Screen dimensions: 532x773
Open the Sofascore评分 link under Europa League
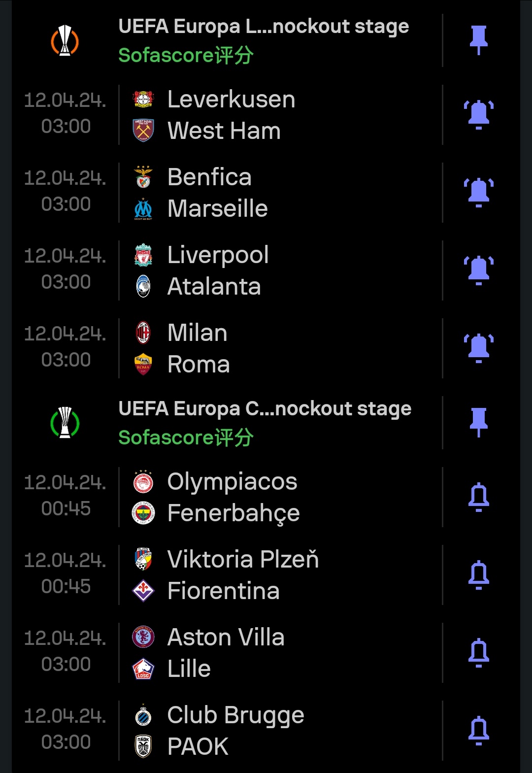tap(186, 55)
